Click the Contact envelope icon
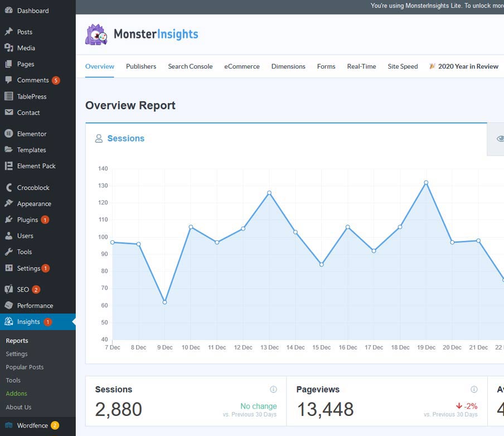 pyautogui.click(x=9, y=112)
